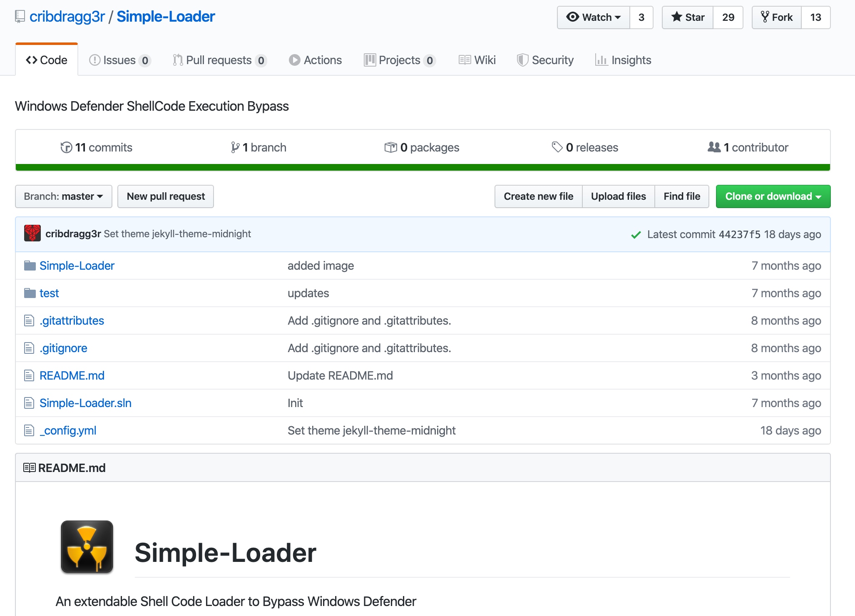Open the Watch notifications dropdown
This screenshot has width=855, height=616.
[x=594, y=17]
